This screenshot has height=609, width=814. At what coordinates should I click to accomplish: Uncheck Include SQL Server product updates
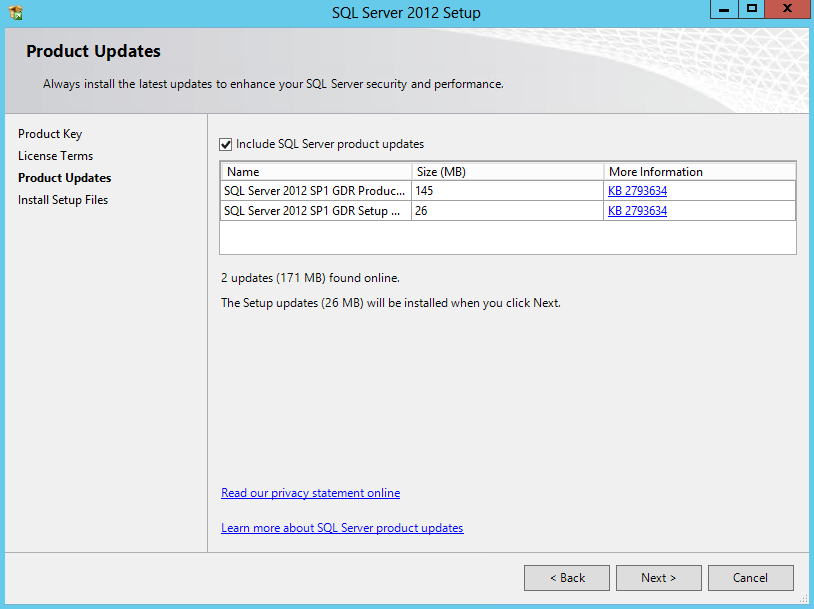pyautogui.click(x=226, y=144)
